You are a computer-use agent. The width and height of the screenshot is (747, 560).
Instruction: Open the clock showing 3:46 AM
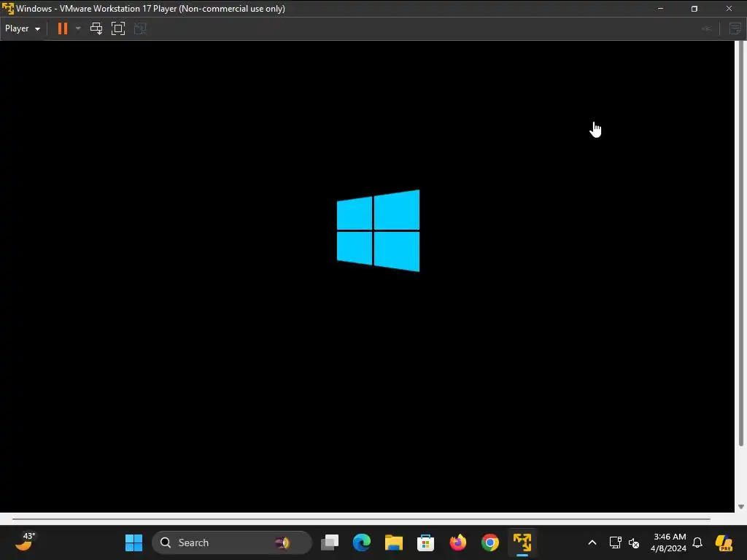click(669, 542)
